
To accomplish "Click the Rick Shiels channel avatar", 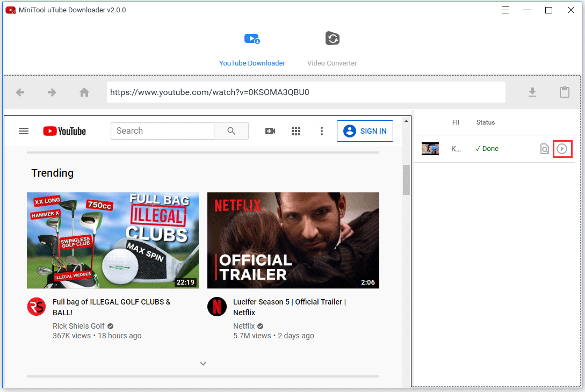I will tap(37, 307).
